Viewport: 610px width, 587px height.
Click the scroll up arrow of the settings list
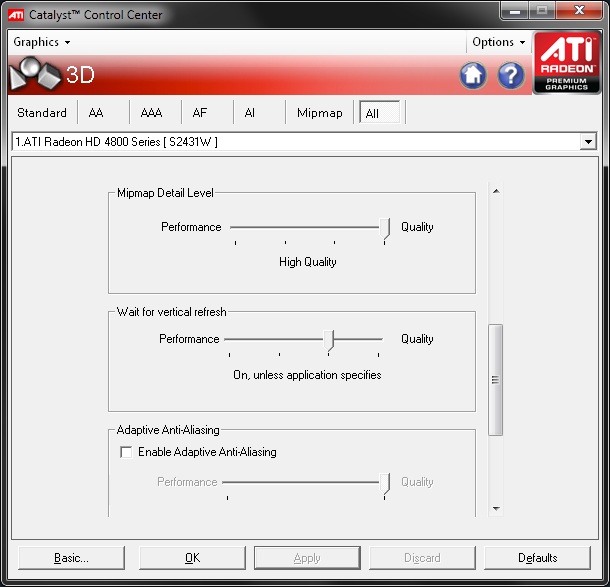click(x=496, y=191)
